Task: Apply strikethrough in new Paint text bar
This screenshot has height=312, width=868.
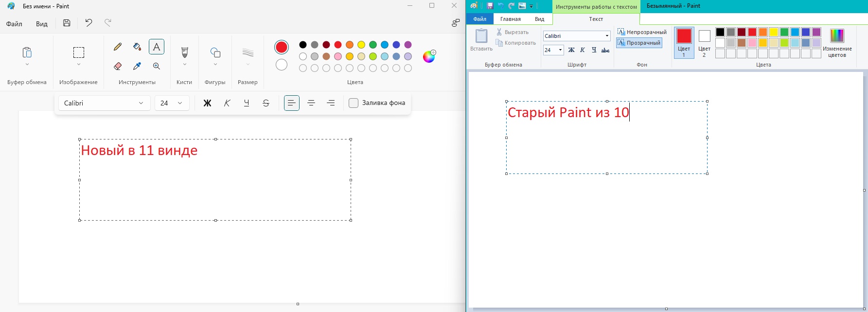Action: (266, 103)
